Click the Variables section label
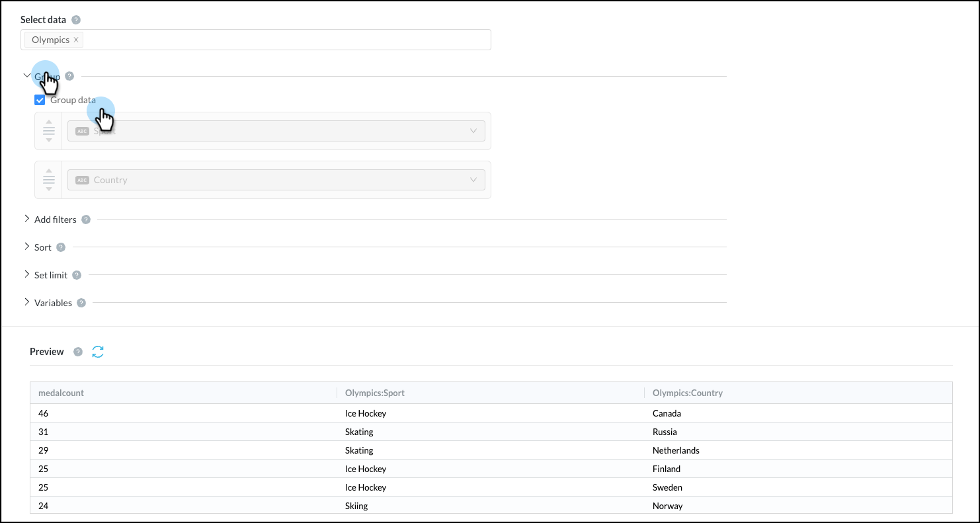 pos(53,303)
